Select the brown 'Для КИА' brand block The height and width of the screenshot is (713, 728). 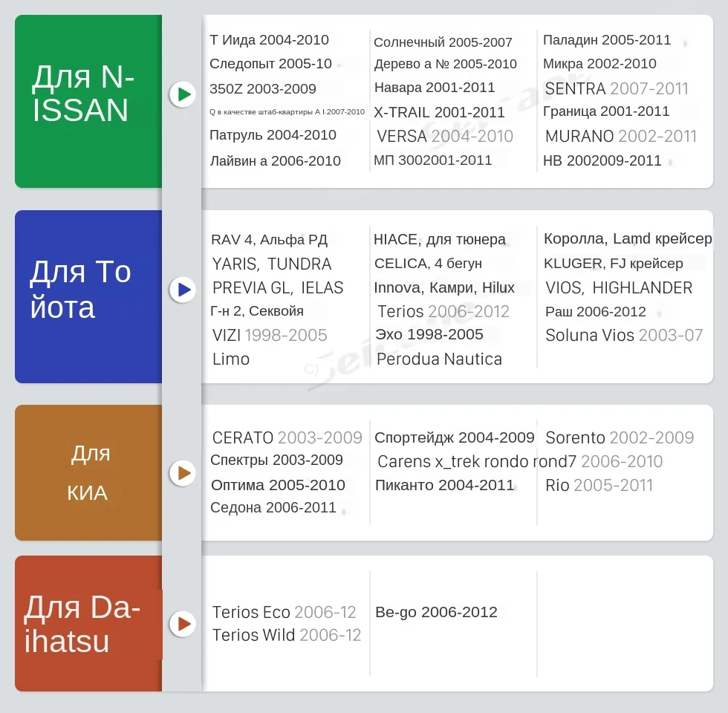(x=88, y=472)
